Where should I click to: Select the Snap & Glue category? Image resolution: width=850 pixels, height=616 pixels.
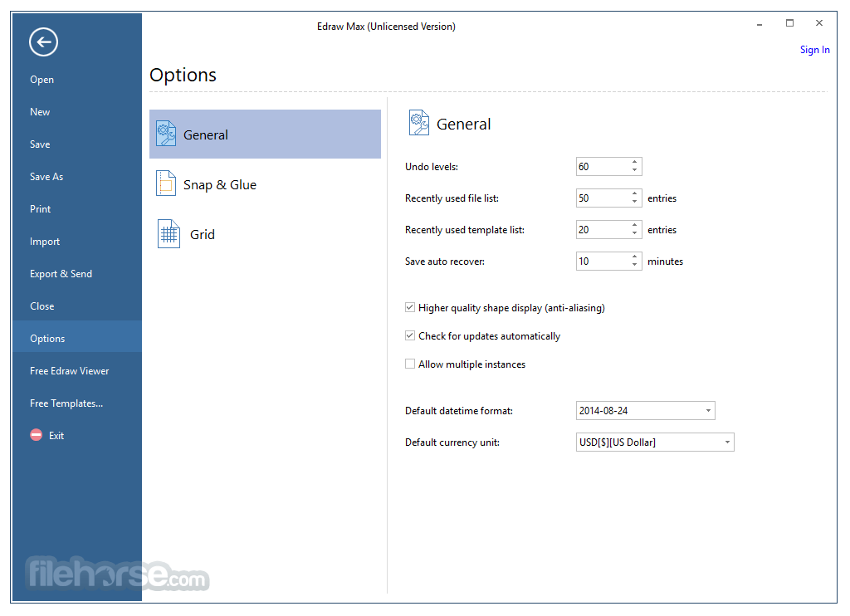click(x=265, y=183)
